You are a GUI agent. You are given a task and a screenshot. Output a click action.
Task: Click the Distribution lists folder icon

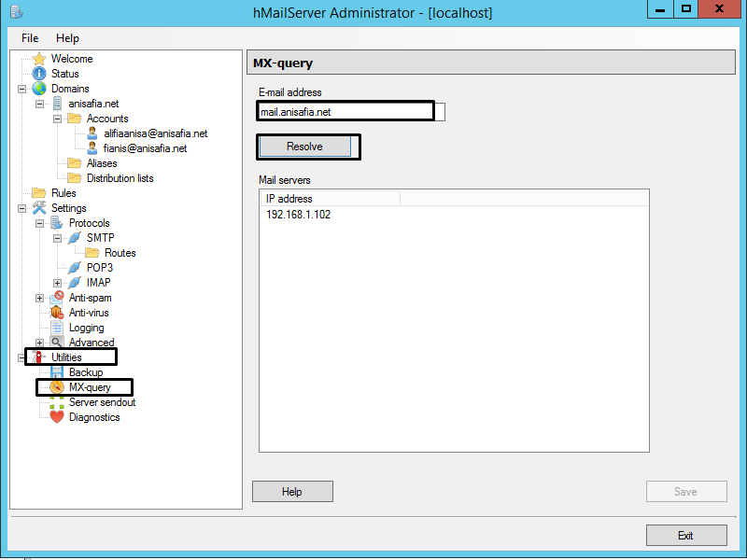click(x=75, y=177)
